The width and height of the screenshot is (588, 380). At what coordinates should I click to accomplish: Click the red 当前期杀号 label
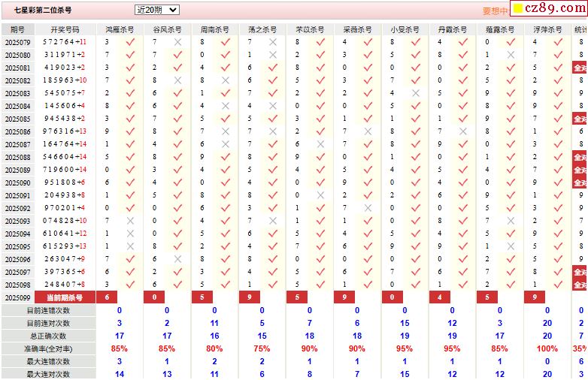click(x=65, y=297)
